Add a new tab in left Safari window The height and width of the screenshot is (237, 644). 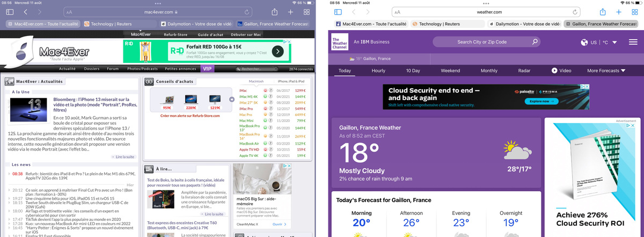click(290, 12)
